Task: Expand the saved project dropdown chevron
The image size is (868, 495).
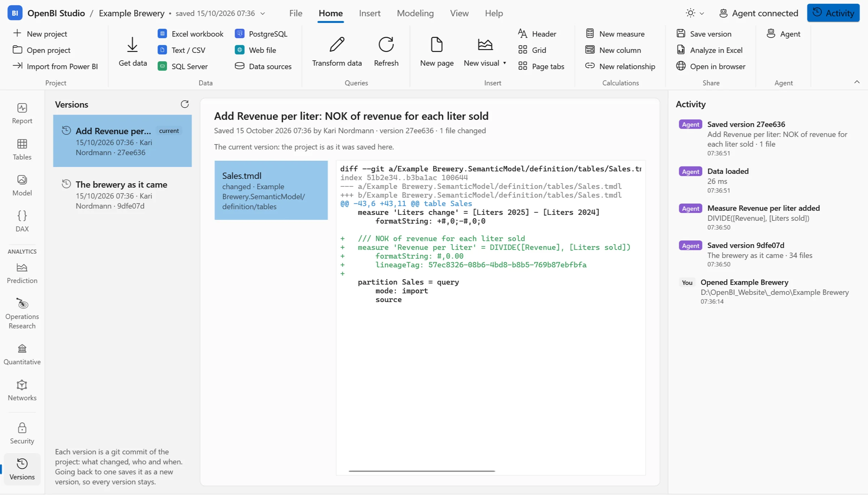Action: point(263,13)
